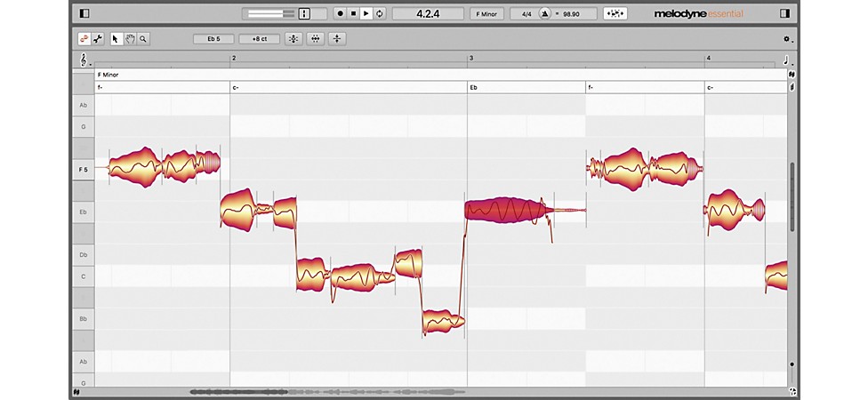Click the vertical scrollbar thumb
Image resolution: width=868 pixels, height=400 pixels.
click(x=792, y=196)
